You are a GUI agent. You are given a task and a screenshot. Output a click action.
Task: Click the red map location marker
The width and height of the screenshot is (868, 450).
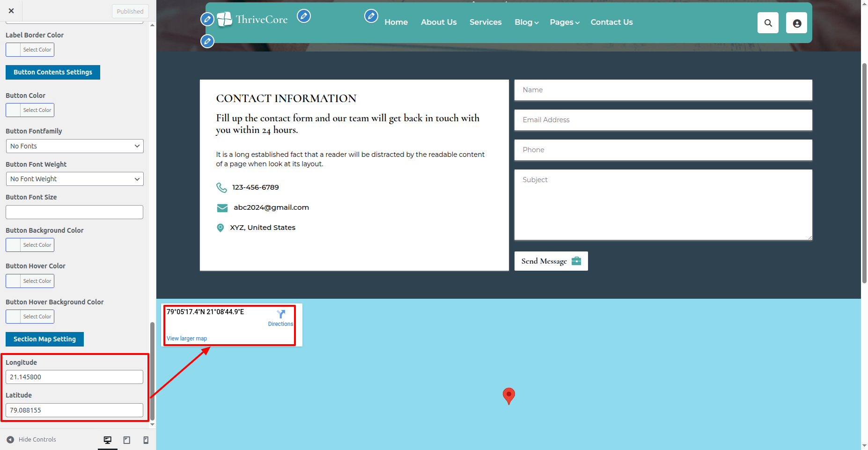(508, 395)
